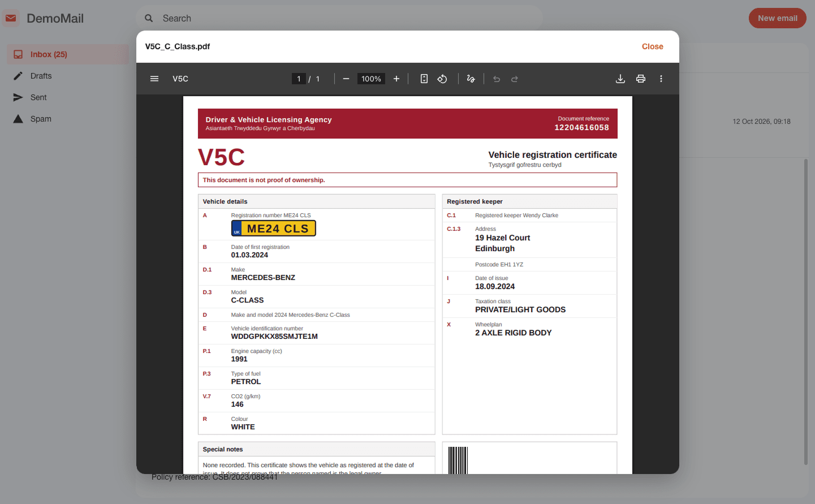Screen dimensions: 815x504
Task: Click the MERCEDES-BENZ make value
Action: point(263,278)
